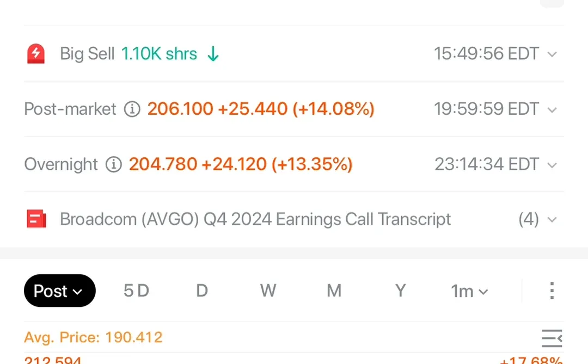Select the W weekly chart tab

(268, 291)
